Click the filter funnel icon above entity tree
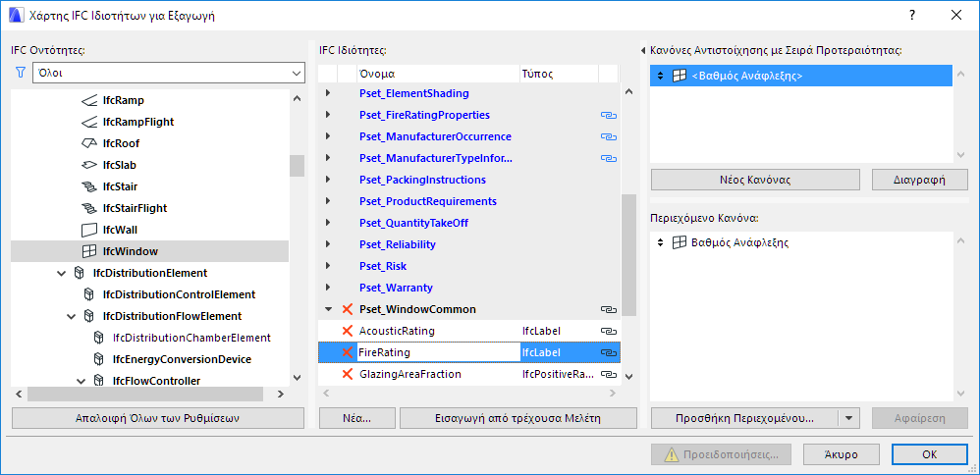The width and height of the screenshot is (980, 475). (20, 73)
